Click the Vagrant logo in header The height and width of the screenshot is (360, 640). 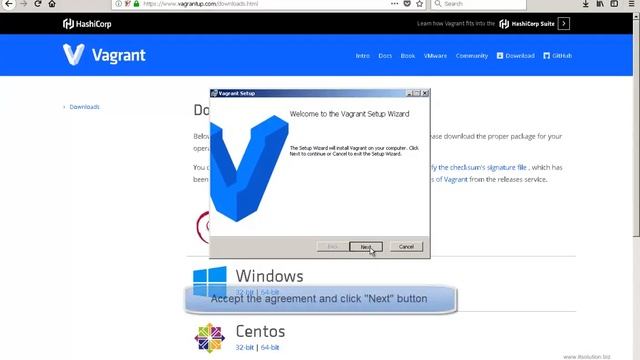(104, 55)
